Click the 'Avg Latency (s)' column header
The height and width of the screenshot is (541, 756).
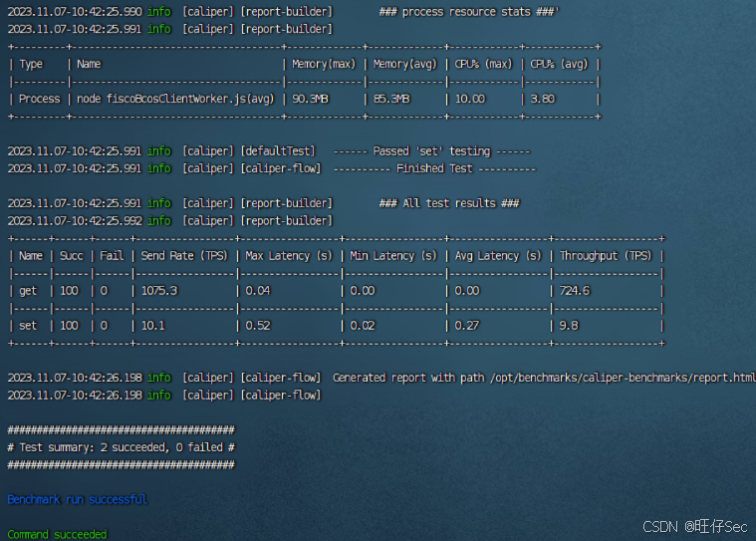point(498,255)
